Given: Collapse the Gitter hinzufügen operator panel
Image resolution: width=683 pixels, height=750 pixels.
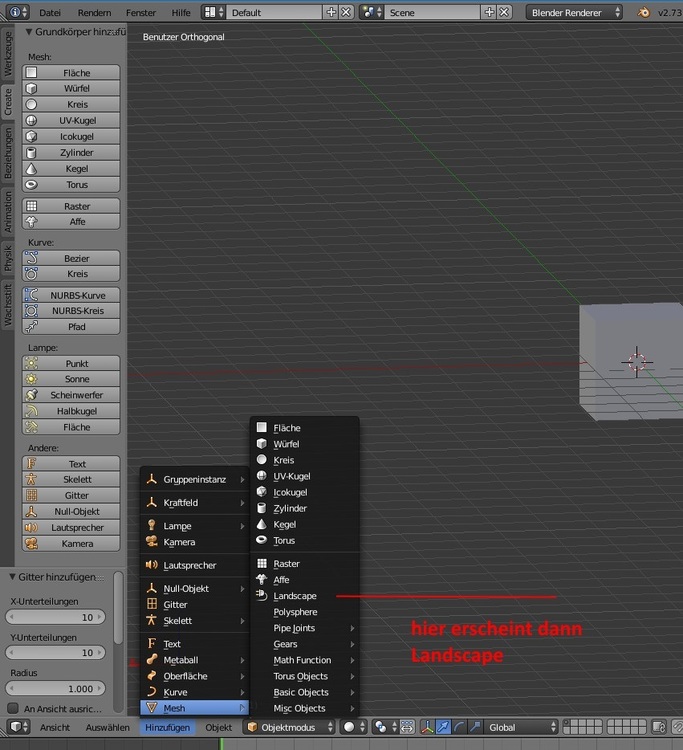Looking at the screenshot, I should [12, 577].
